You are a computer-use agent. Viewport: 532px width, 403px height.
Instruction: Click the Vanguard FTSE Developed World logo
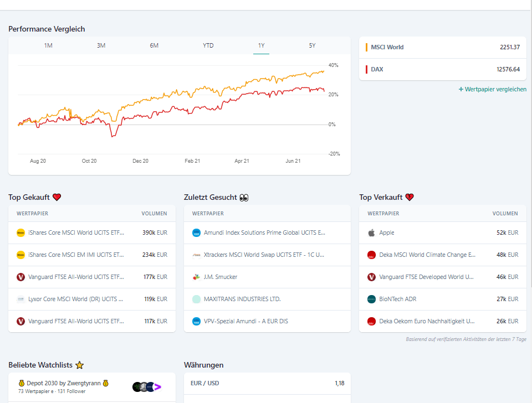pos(371,277)
